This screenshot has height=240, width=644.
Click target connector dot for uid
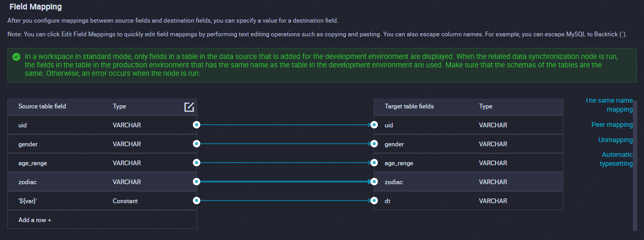(x=374, y=125)
